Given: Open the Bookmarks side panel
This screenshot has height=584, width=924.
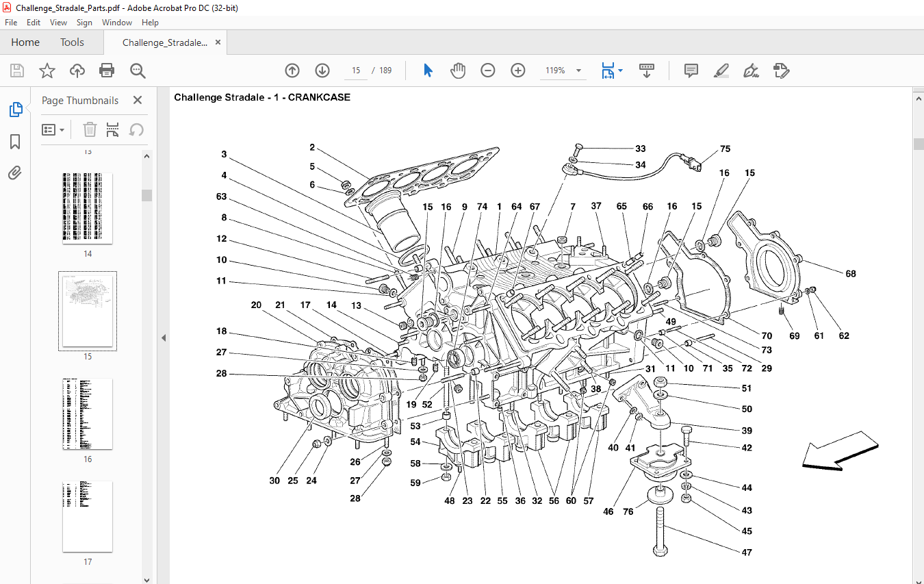Looking at the screenshot, I should coord(15,142).
